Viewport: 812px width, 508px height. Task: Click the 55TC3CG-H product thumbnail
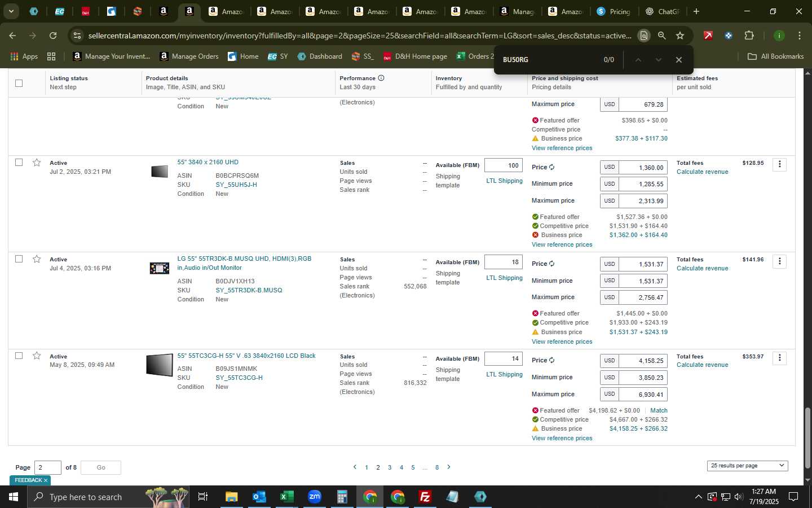pos(160,365)
